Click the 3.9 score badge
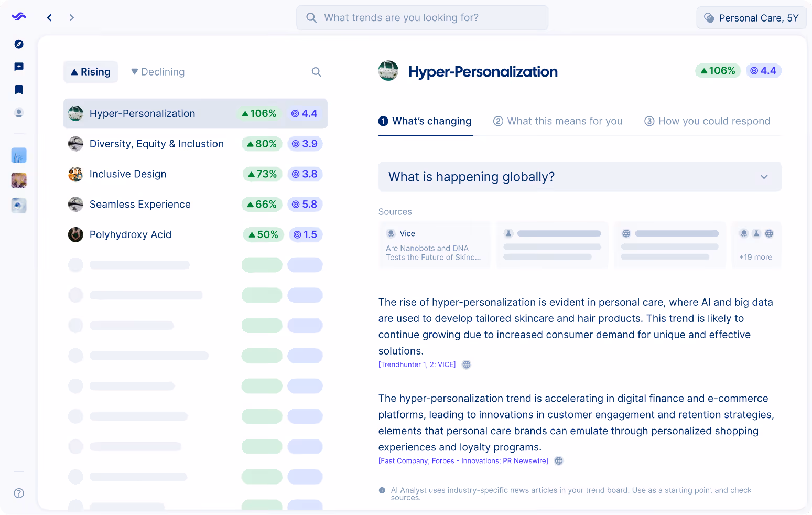812x515 pixels. tap(305, 144)
